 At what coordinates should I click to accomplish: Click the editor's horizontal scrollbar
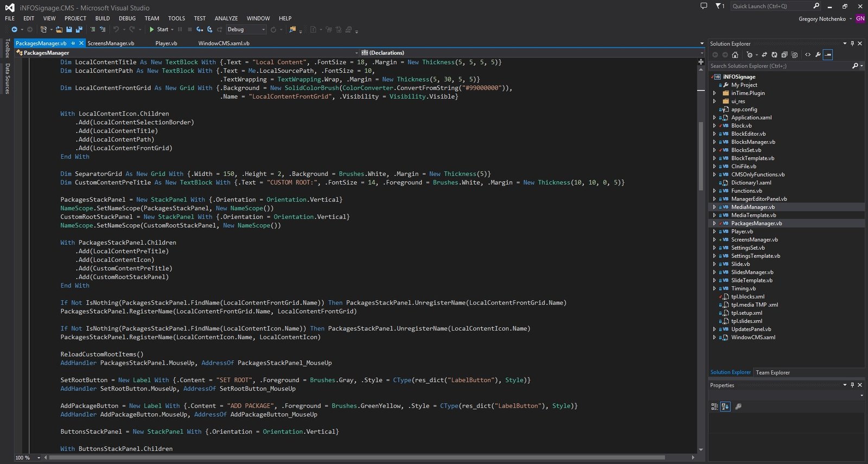point(358,457)
